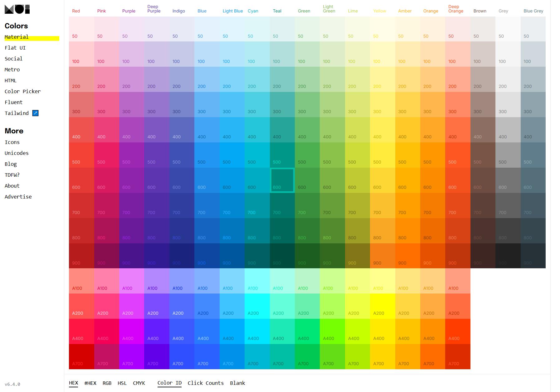Screen dimensions: 560x392
Task: Click the Colors sidebar heading
Action: pyautogui.click(x=16, y=26)
